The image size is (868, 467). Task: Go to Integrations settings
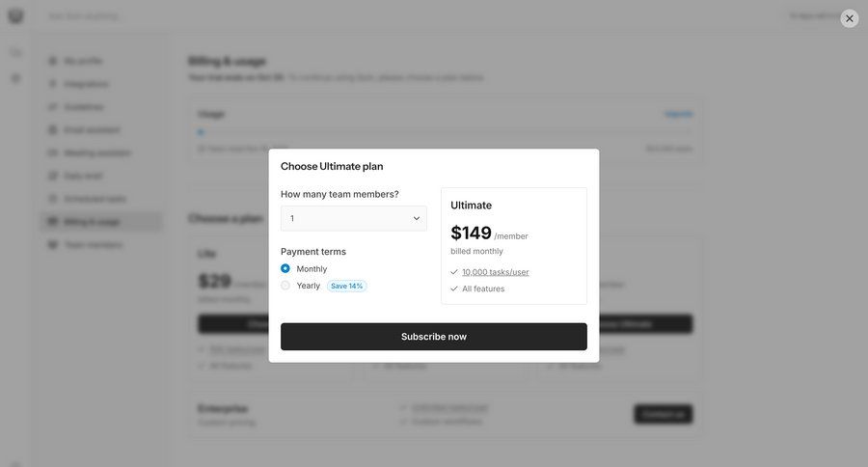click(x=86, y=84)
